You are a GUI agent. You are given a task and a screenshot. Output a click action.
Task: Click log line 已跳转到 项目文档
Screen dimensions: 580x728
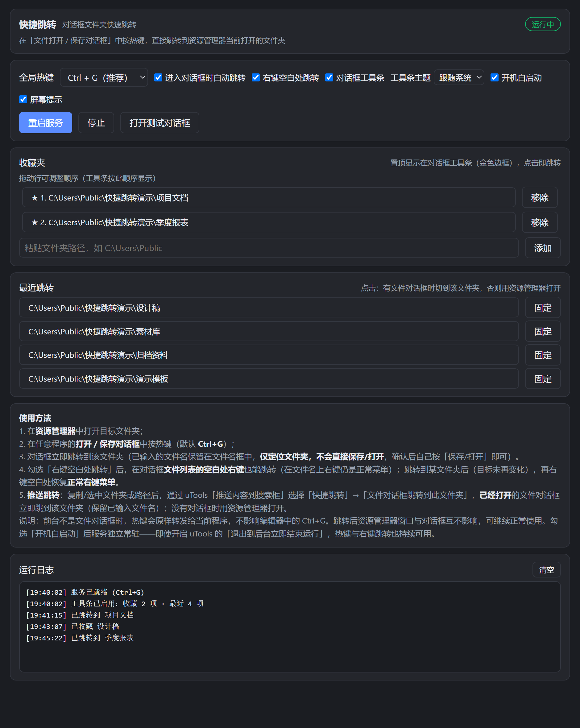[x=80, y=615]
